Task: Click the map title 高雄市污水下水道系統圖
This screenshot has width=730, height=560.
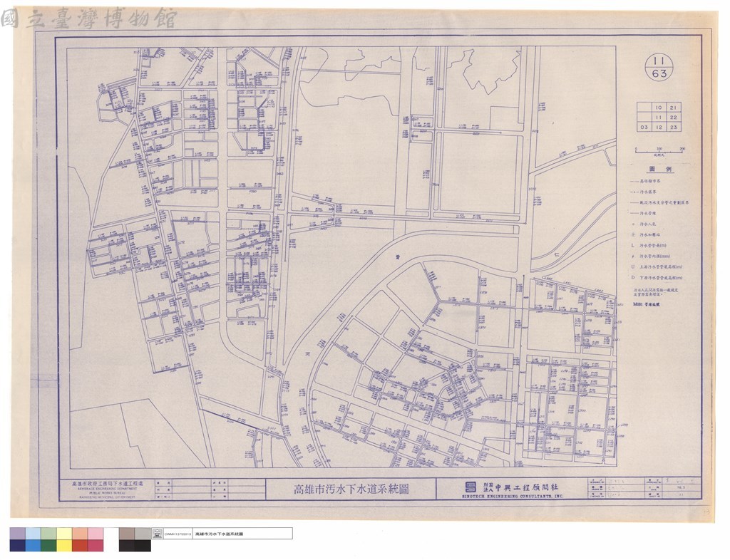Action: click(351, 489)
